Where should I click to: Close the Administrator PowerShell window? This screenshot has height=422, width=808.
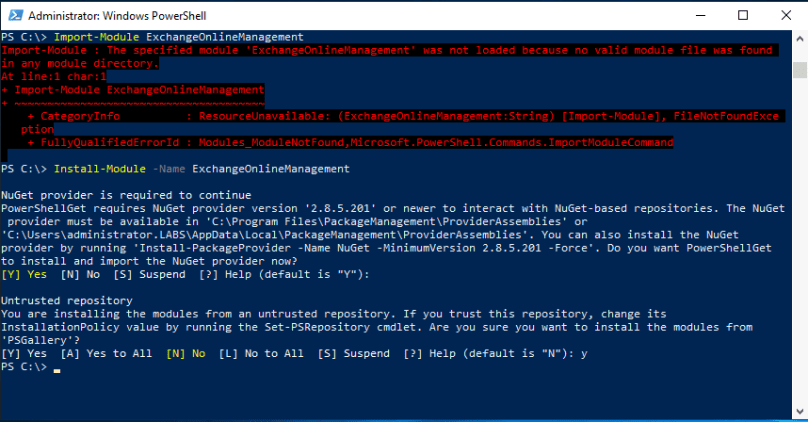click(x=784, y=16)
